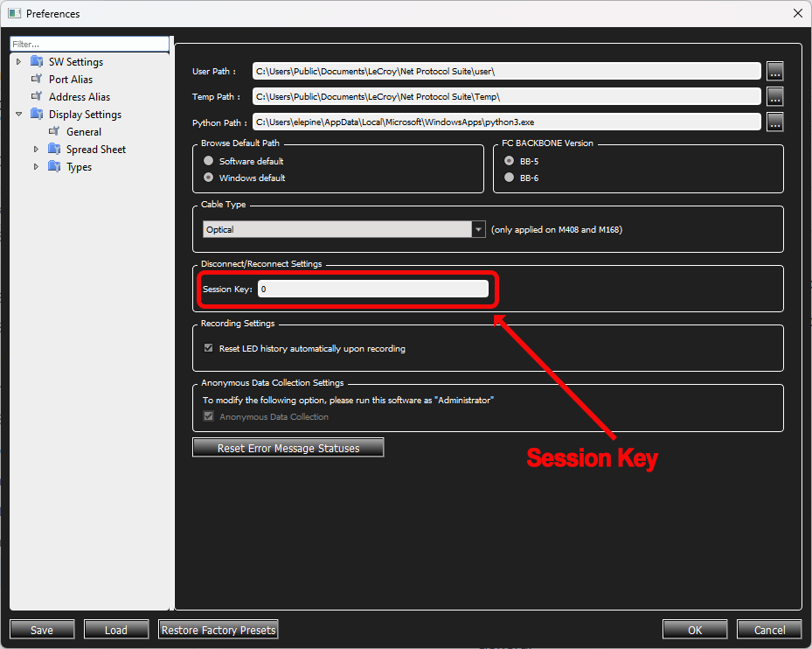Image resolution: width=812 pixels, height=649 pixels.
Task: Open the Cable Type dropdown arrow
Action: pos(478,229)
